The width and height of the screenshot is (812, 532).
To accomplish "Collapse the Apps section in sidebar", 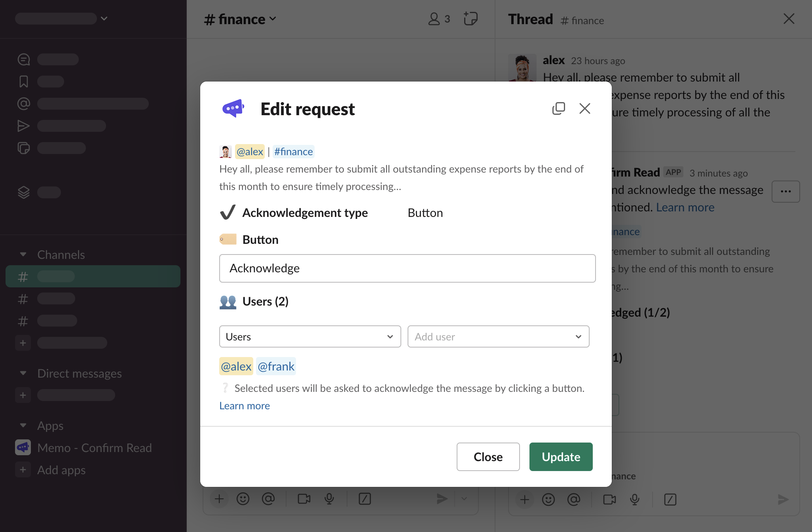I will pos(23,425).
